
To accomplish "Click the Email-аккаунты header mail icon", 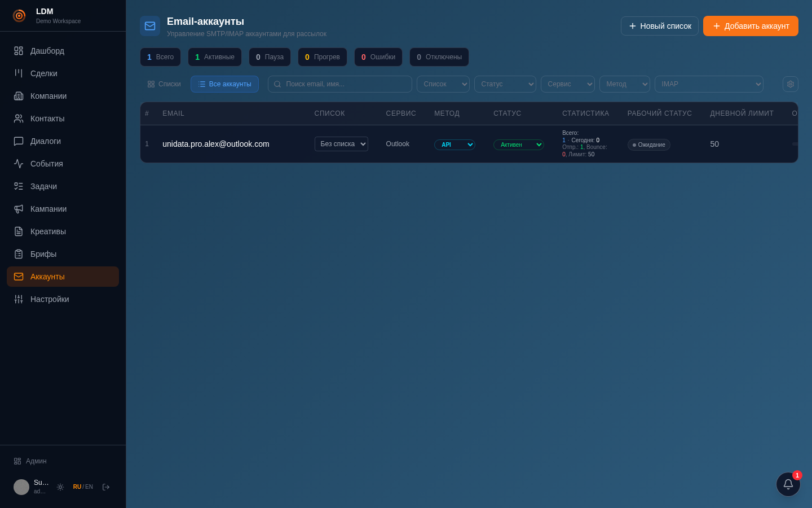I will 150,26.
